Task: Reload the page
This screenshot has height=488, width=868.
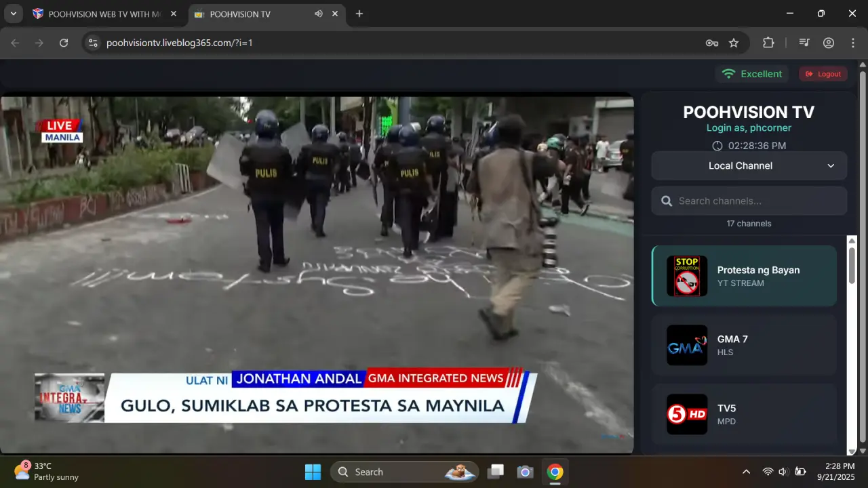Action: coord(64,43)
